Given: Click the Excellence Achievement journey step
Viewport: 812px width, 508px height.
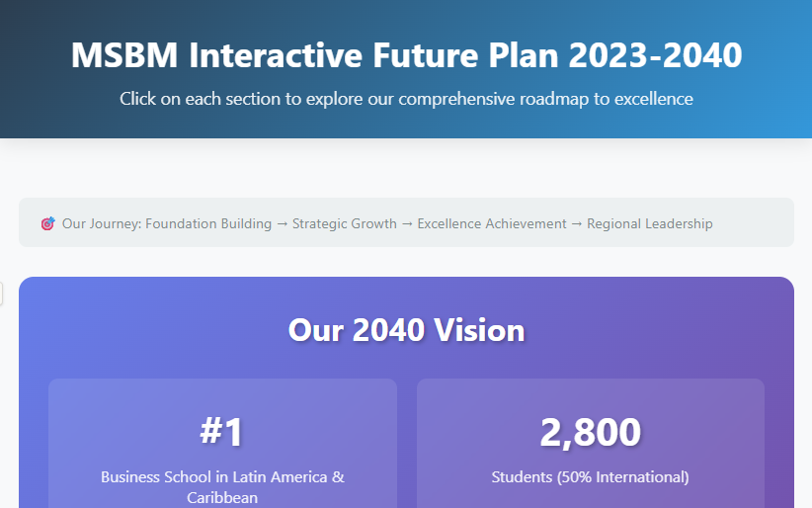Looking at the screenshot, I should (x=492, y=223).
